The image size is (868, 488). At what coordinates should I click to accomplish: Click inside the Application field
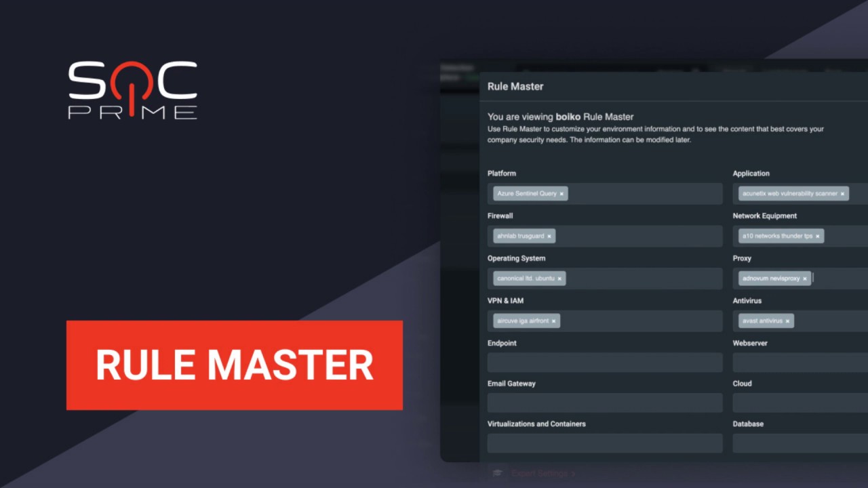point(800,194)
